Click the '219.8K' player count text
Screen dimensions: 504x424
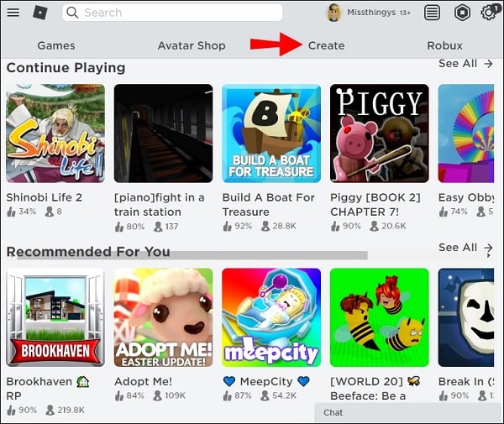pos(71,411)
